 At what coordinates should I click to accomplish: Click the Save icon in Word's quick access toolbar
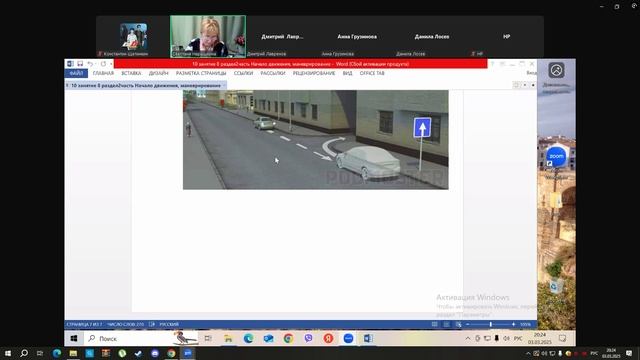click(x=80, y=64)
